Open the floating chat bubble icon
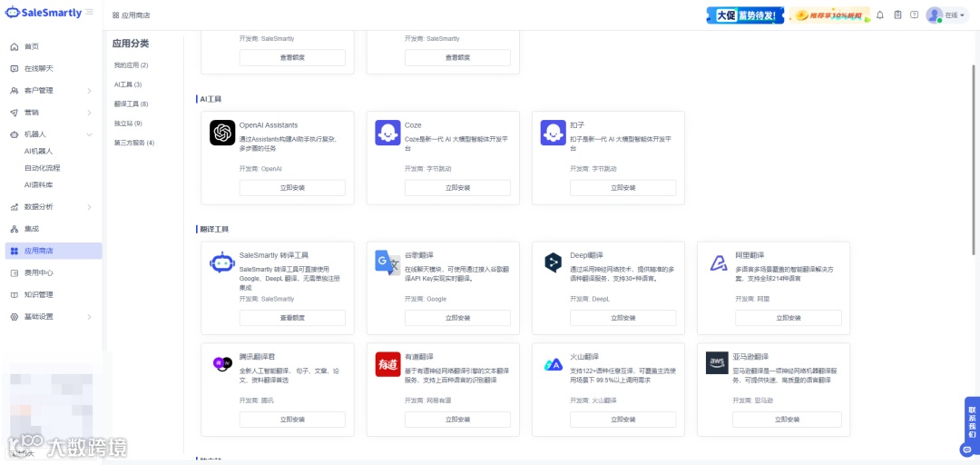Viewport: 980px width, 465px height. coord(967,450)
